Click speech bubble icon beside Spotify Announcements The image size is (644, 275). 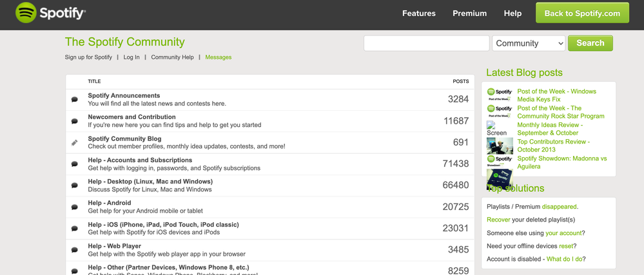[74, 99]
